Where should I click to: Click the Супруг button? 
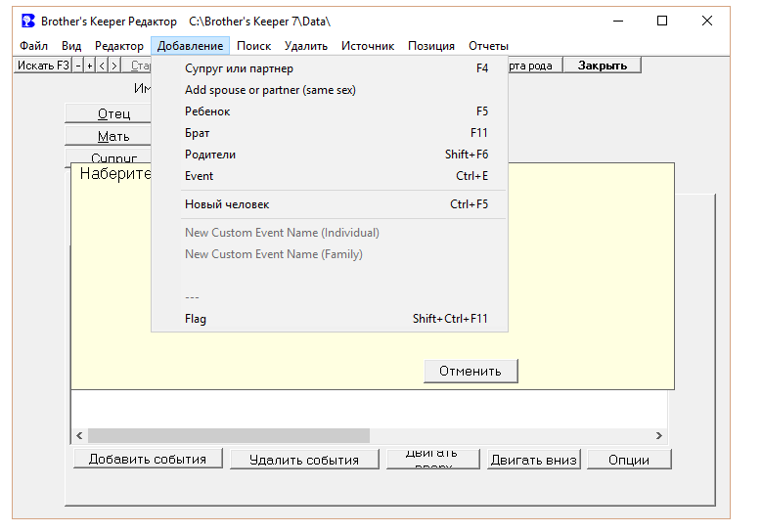109,156
